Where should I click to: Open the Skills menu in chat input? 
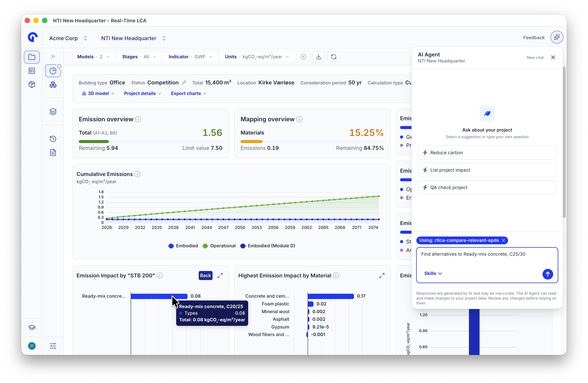point(433,273)
